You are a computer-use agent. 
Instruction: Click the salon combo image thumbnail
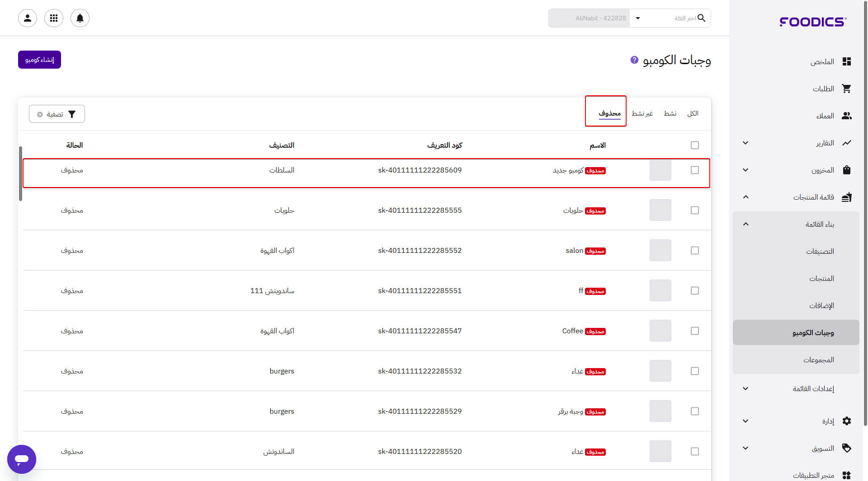click(660, 251)
